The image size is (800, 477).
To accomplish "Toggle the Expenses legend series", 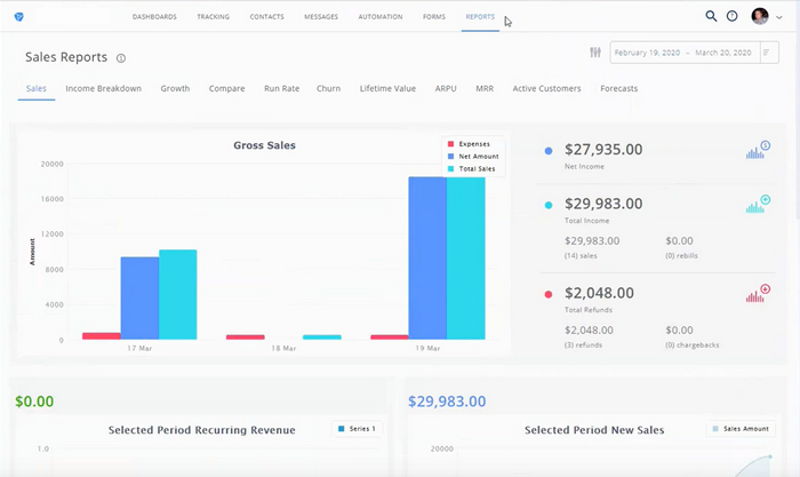I will [x=469, y=144].
